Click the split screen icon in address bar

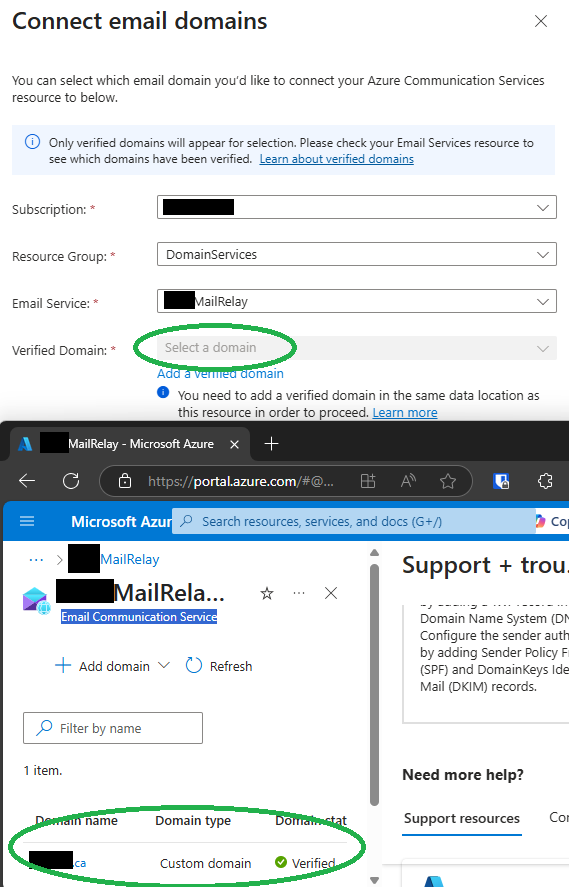368,481
